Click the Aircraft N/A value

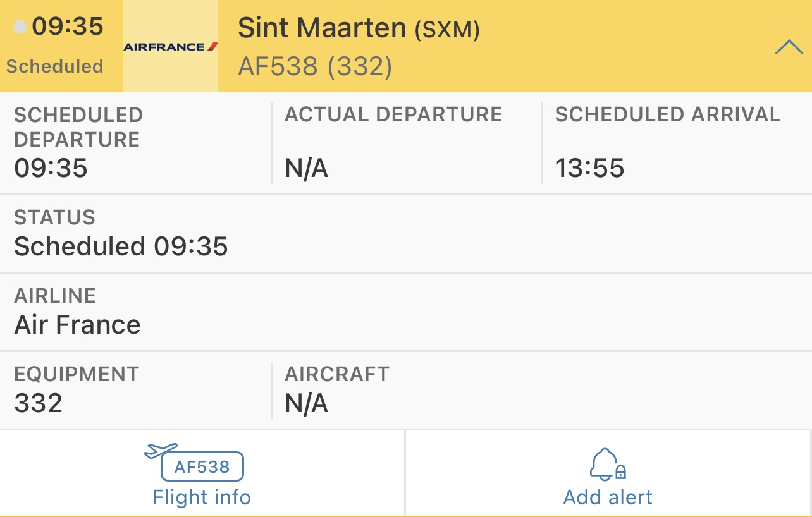coord(307,403)
